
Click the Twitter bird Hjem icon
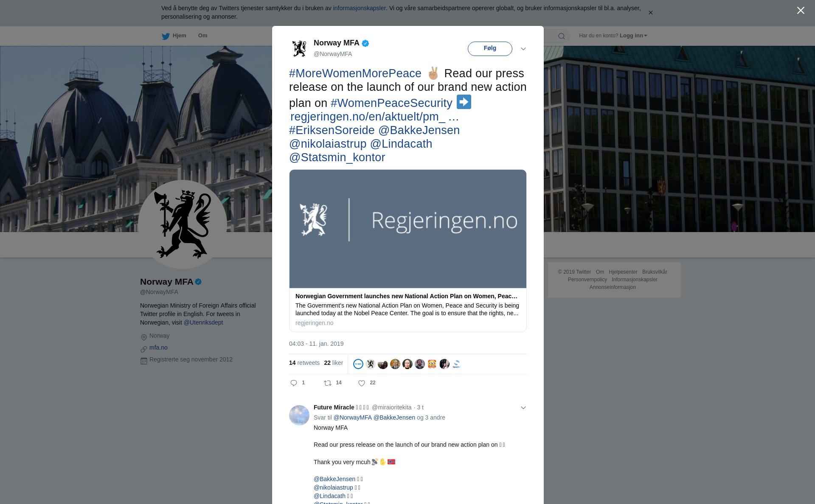[166, 36]
